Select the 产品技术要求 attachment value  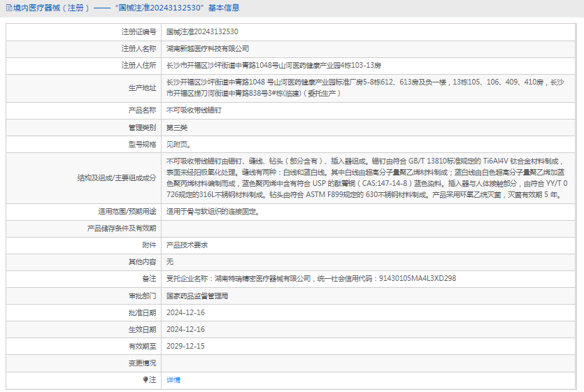187,245
